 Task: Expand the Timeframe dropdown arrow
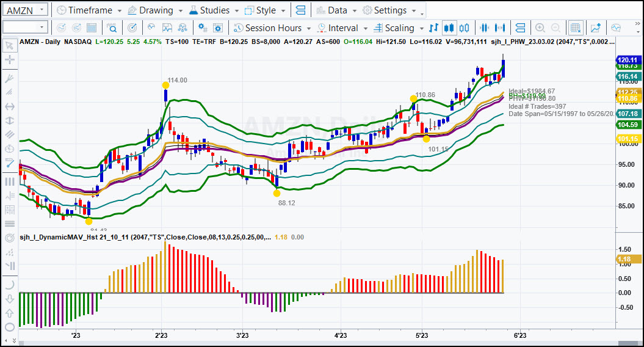pyautogui.click(x=119, y=10)
